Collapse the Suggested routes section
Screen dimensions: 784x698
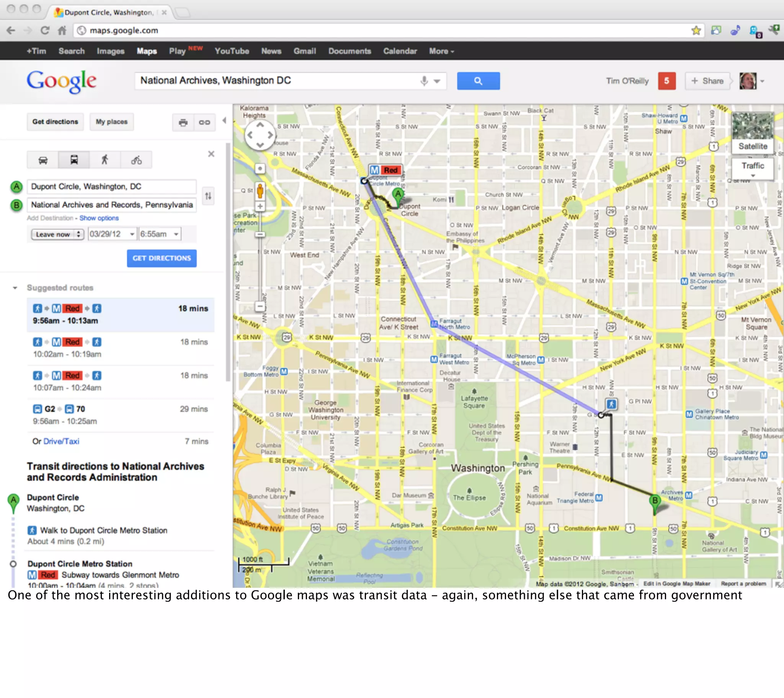click(x=15, y=288)
